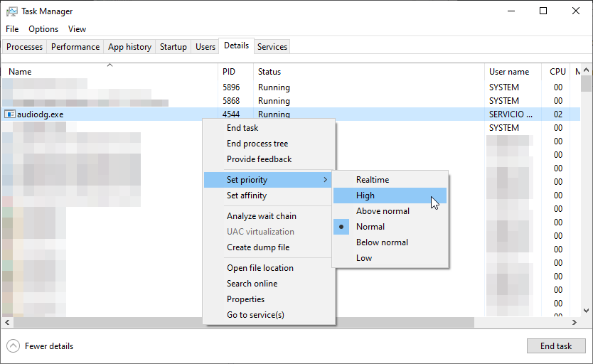This screenshot has width=593, height=364.
Task: Click End process tree in context menu
Action: point(257,144)
